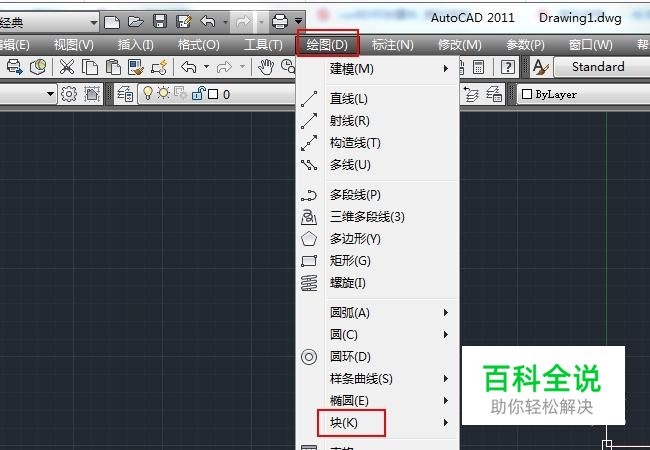The image size is (650, 450).
Task: Open the 插入(I) menu
Action: (x=136, y=44)
